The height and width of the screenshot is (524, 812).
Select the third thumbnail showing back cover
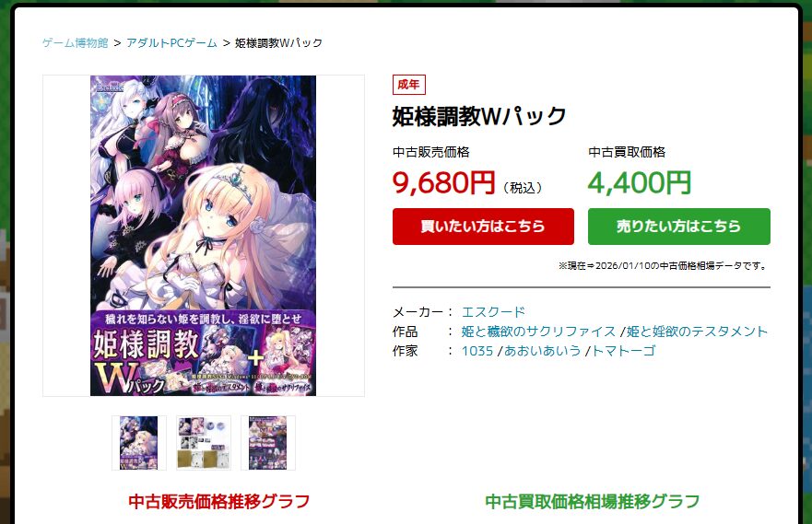pyautogui.click(x=267, y=443)
